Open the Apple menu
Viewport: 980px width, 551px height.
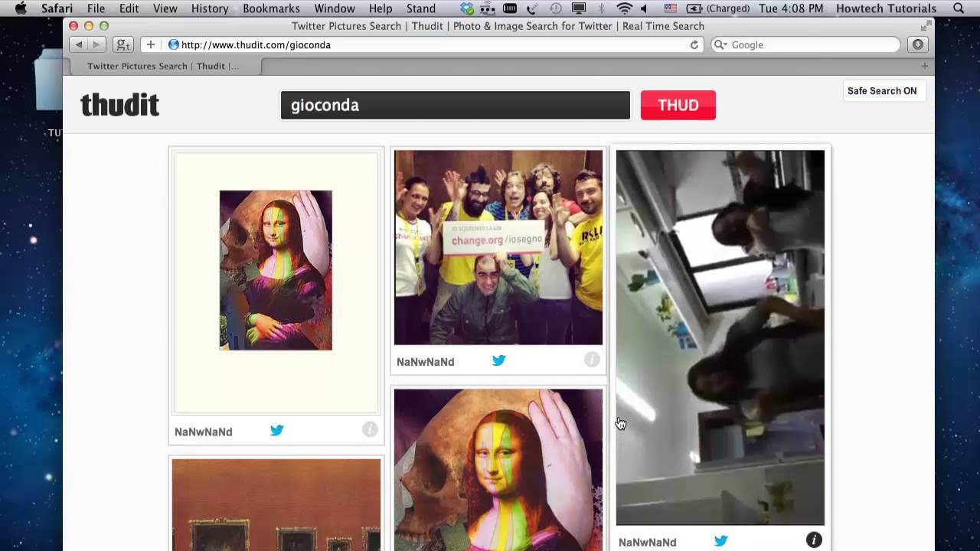tap(21, 8)
